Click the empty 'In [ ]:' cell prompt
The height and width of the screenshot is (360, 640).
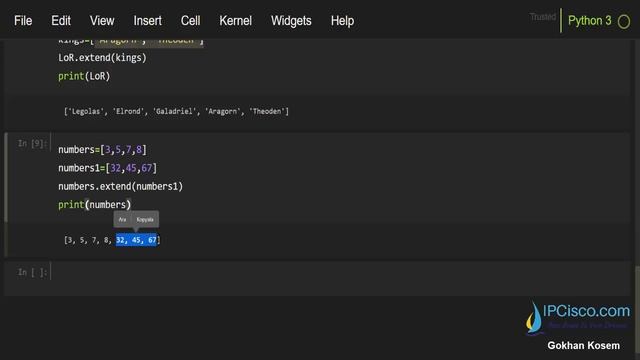32,272
